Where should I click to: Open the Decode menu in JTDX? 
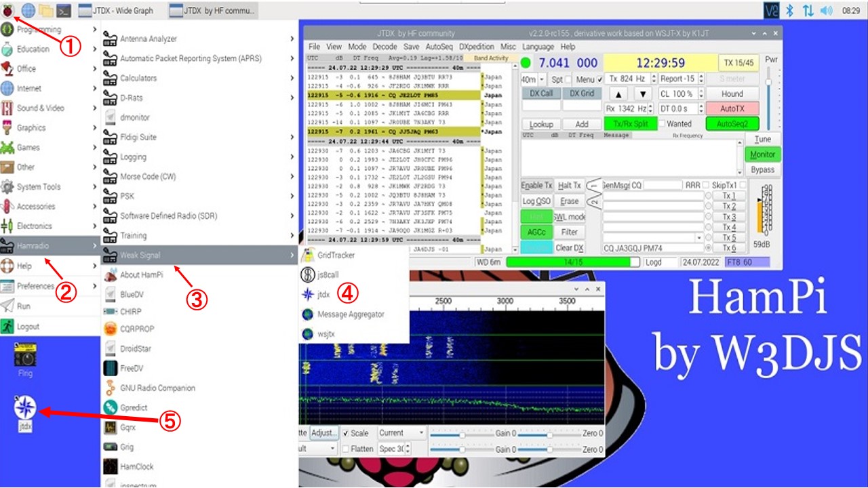(384, 47)
